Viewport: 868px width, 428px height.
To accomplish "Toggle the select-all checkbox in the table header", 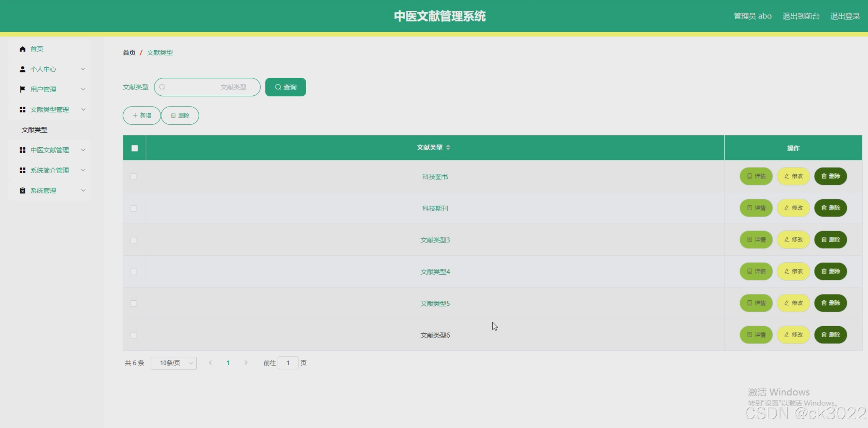I will click(x=134, y=148).
